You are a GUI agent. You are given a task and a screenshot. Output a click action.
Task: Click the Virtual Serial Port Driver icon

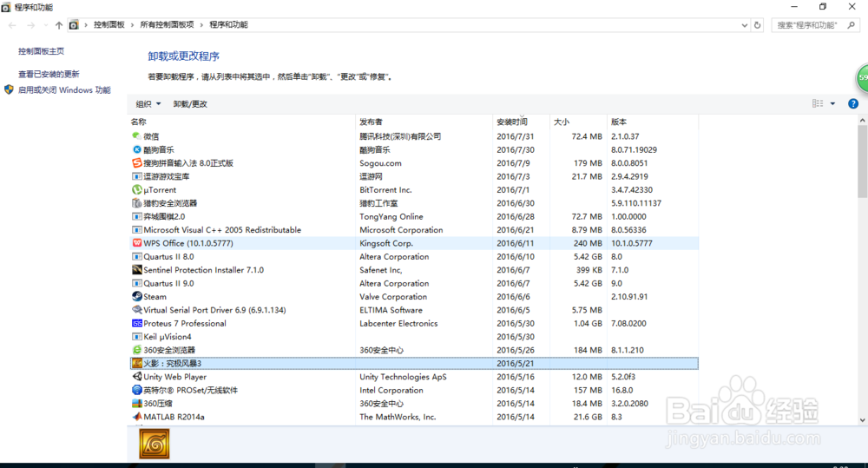coord(137,310)
